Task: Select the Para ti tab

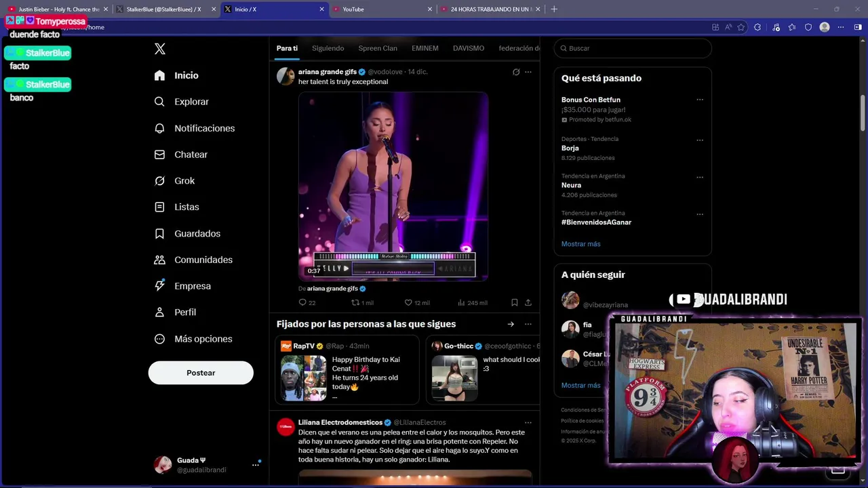Action: click(x=287, y=48)
